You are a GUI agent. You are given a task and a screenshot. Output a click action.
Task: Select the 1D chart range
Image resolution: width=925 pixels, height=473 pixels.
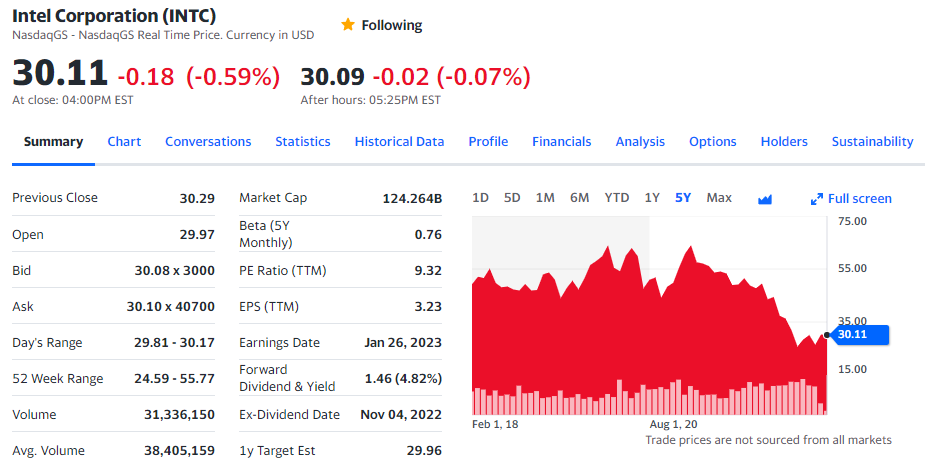[480, 198]
